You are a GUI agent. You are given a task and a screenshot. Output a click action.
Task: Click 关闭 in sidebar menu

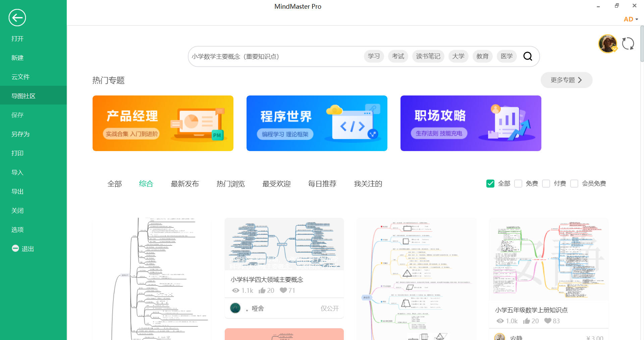click(x=33, y=210)
